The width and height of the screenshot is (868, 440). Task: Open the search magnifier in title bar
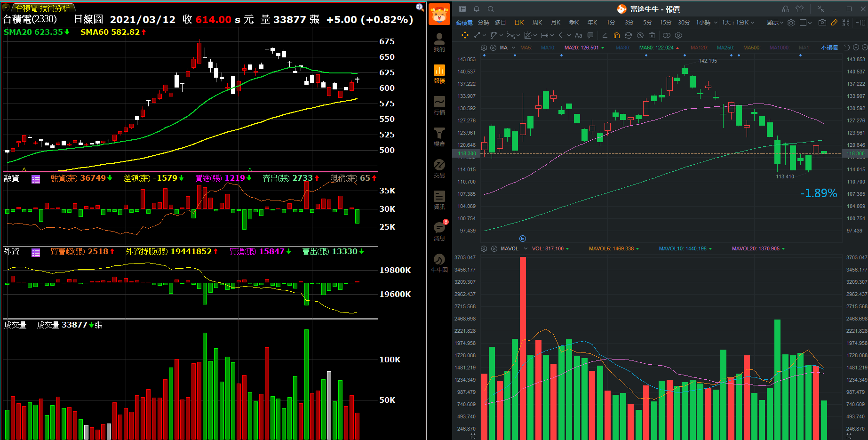pos(491,9)
